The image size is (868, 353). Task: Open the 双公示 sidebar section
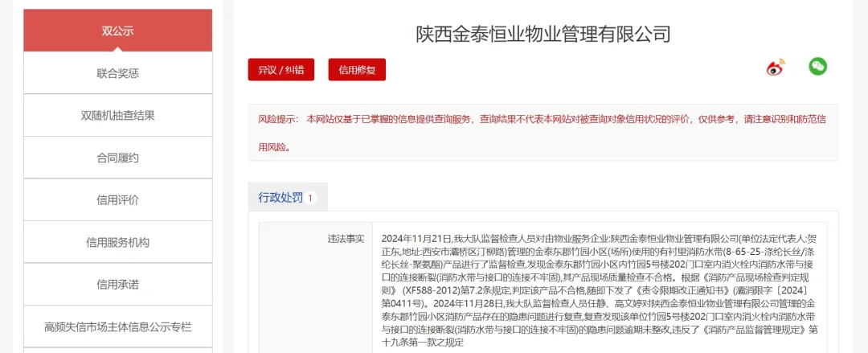point(118,31)
